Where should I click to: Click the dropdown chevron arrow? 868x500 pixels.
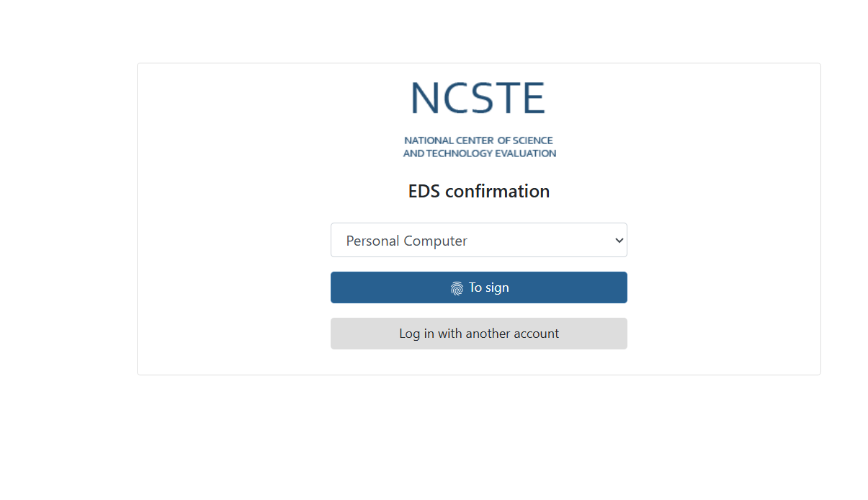point(618,240)
